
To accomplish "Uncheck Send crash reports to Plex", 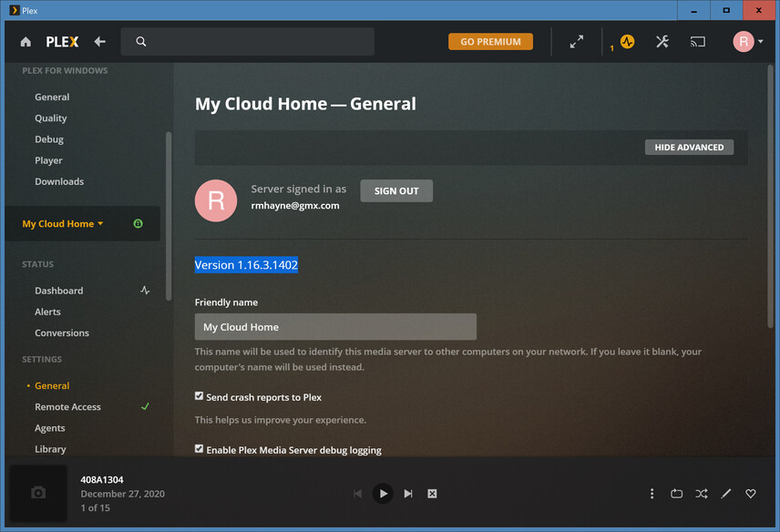I will pos(199,396).
